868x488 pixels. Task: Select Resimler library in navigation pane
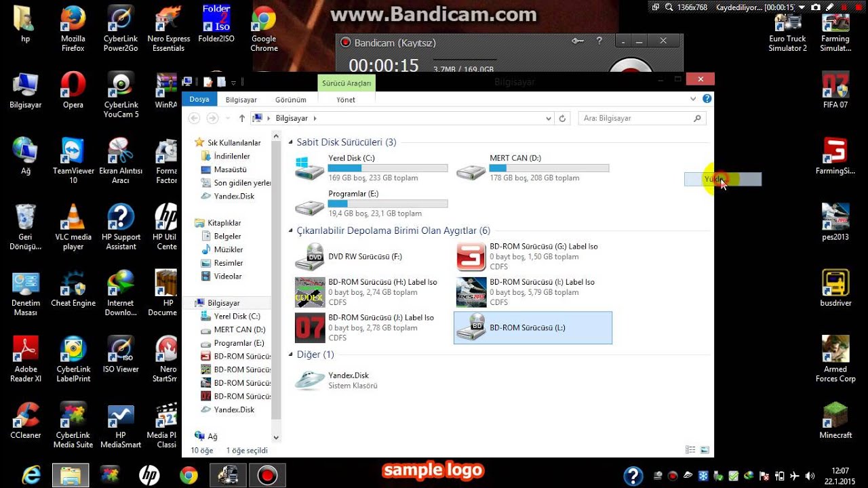pyautogui.click(x=228, y=263)
